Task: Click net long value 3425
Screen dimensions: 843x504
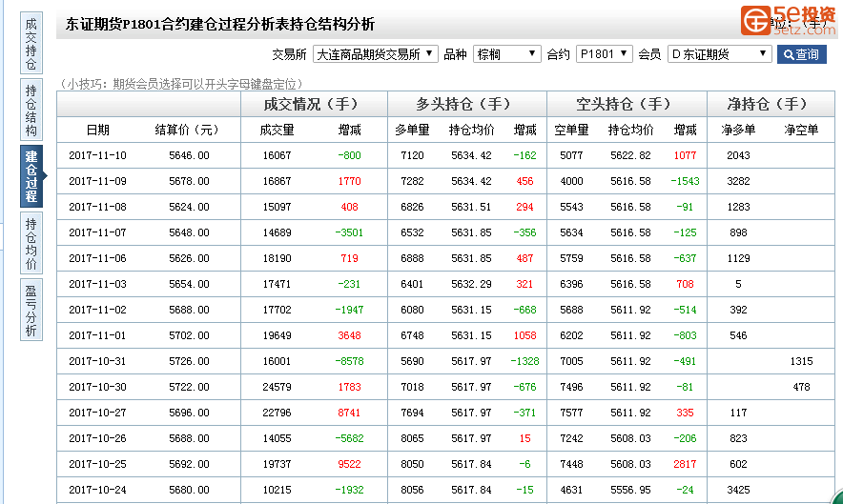Action: tap(738, 490)
